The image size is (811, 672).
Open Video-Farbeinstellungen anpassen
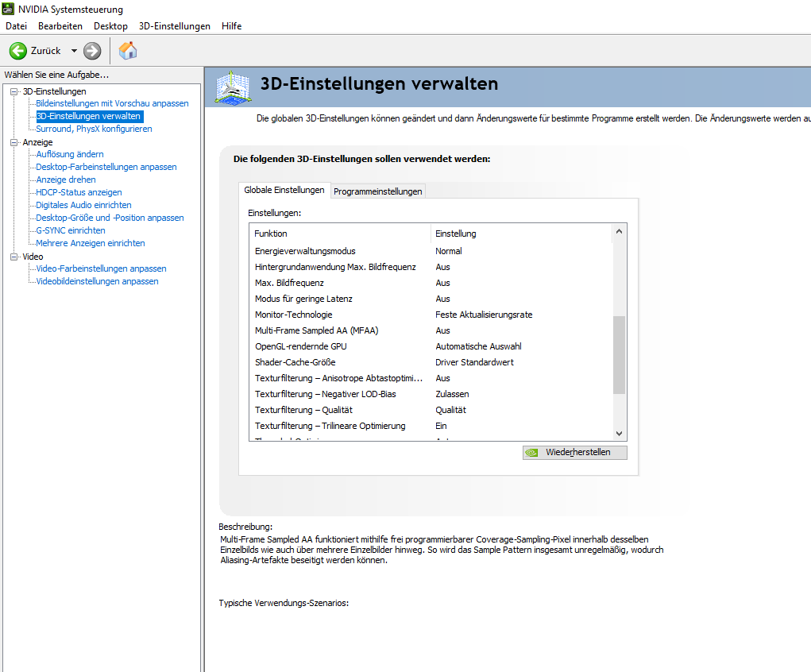coord(101,268)
